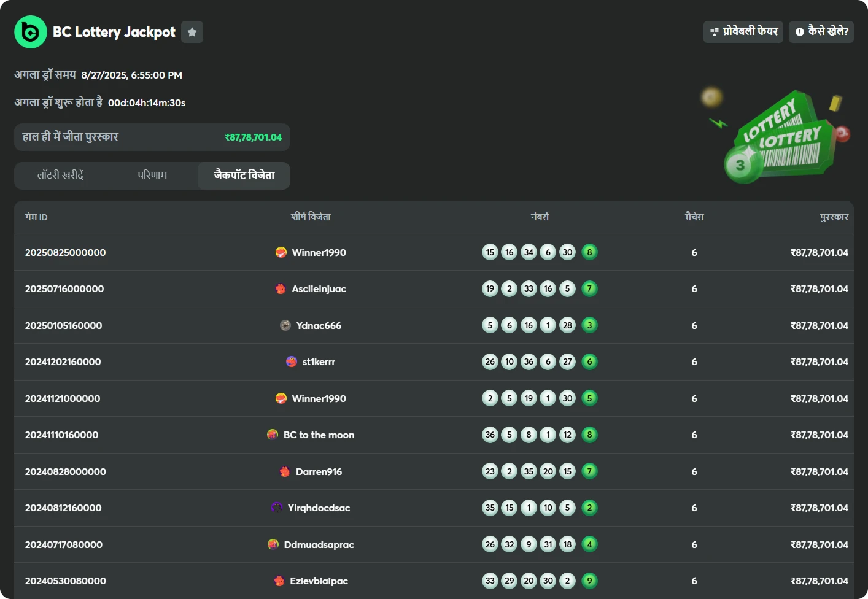Select the जैकपॉट विजेता tab
Screen dimensions: 868x599
coord(244,176)
